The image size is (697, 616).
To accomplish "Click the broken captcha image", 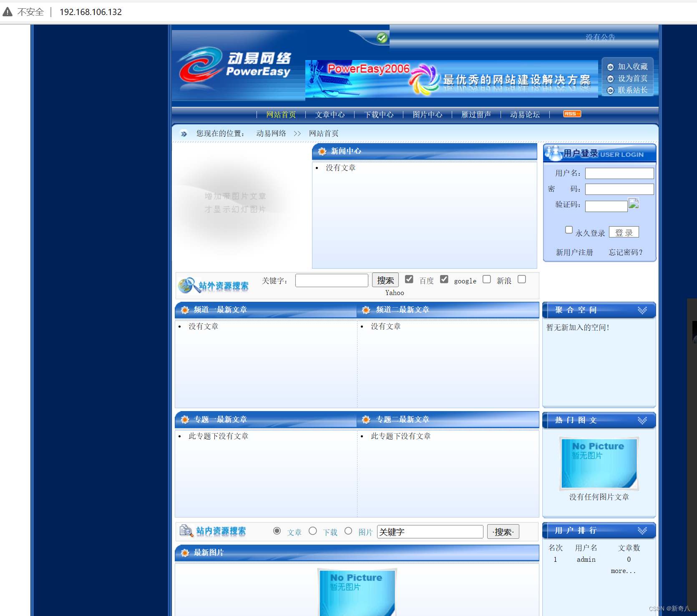I will click(634, 203).
